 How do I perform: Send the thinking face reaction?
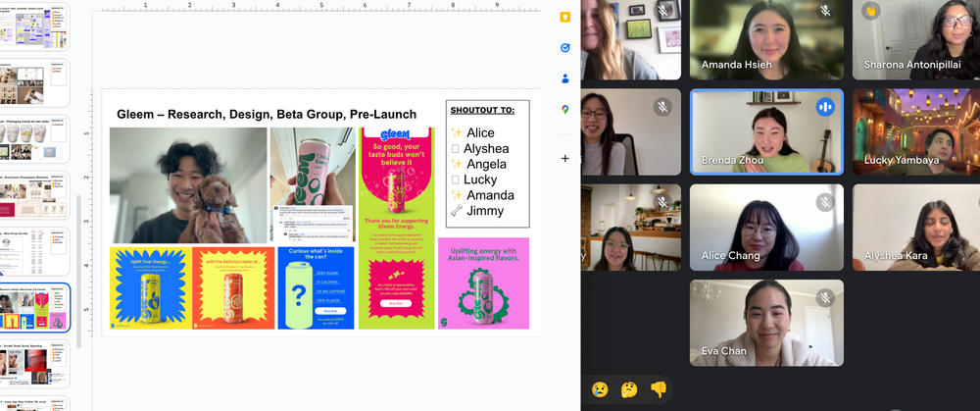tap(629, 389)
